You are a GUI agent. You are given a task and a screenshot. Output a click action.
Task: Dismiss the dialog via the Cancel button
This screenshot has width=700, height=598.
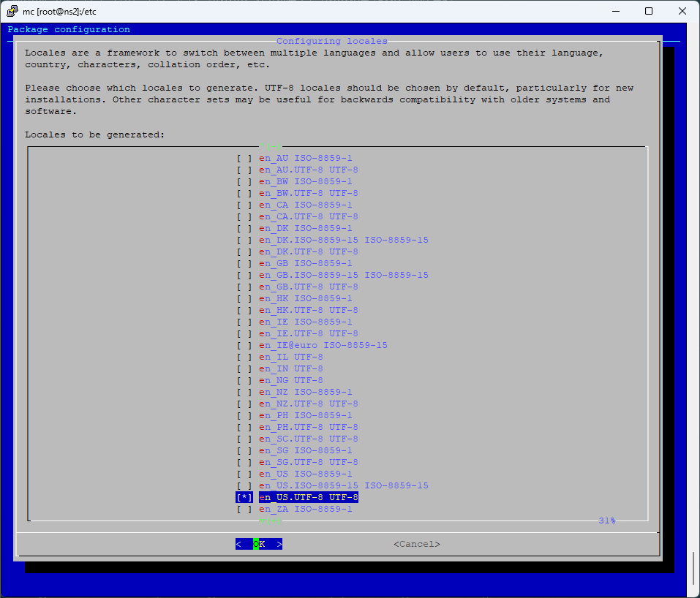click(x=415, y=543)
